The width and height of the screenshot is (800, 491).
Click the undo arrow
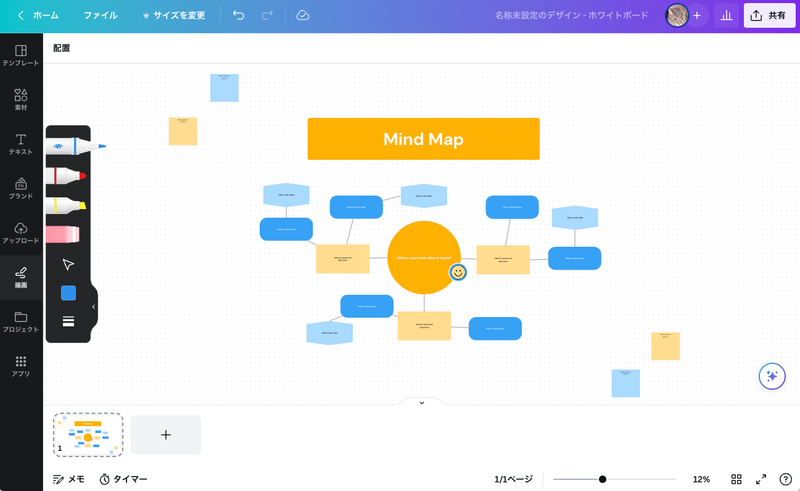pyautogui.click(x=238, y=15)
